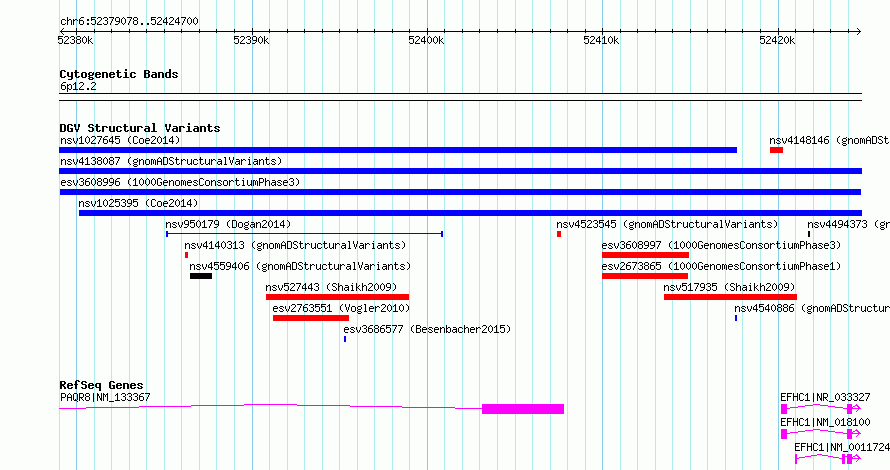Image resolution: width=890 pixels, height=470 pixels.
Task: Click the Cytogenetic Bands track title
Action: (119, 74)
